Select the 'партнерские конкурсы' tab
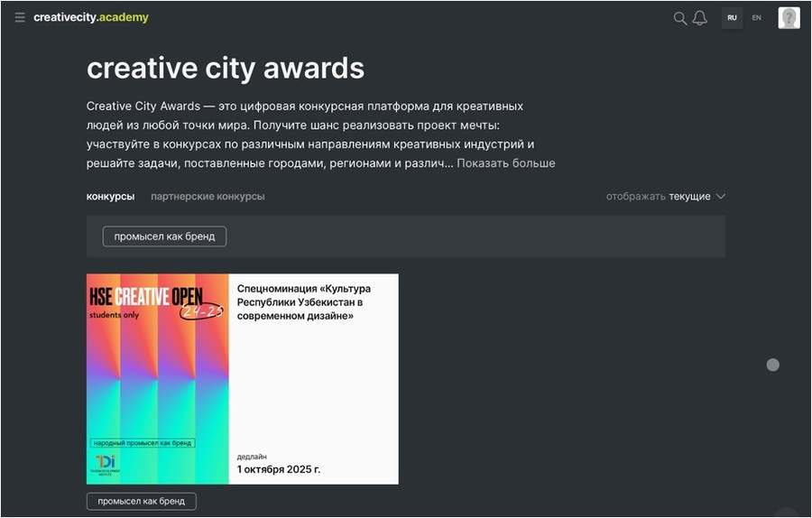This screenshot has height=518, width=812. tap(208, 197)
